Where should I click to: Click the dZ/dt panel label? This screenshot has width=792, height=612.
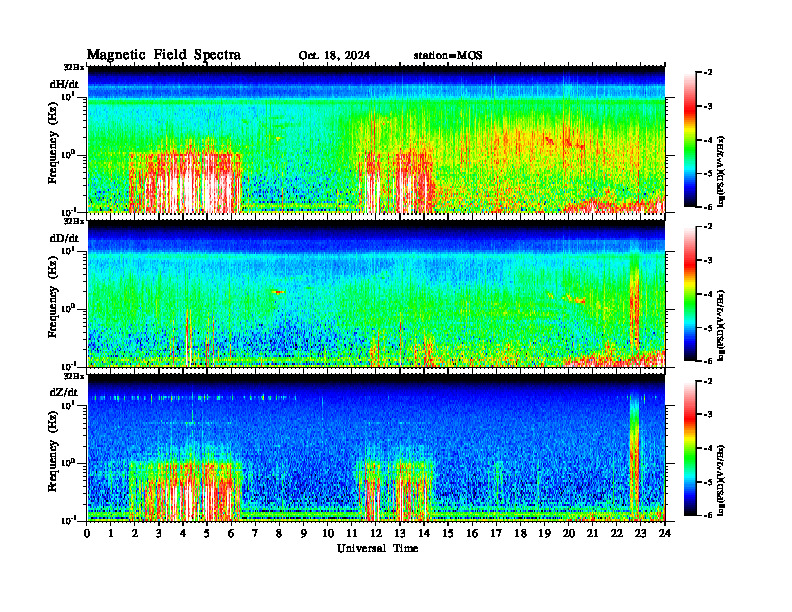[64, 392]
